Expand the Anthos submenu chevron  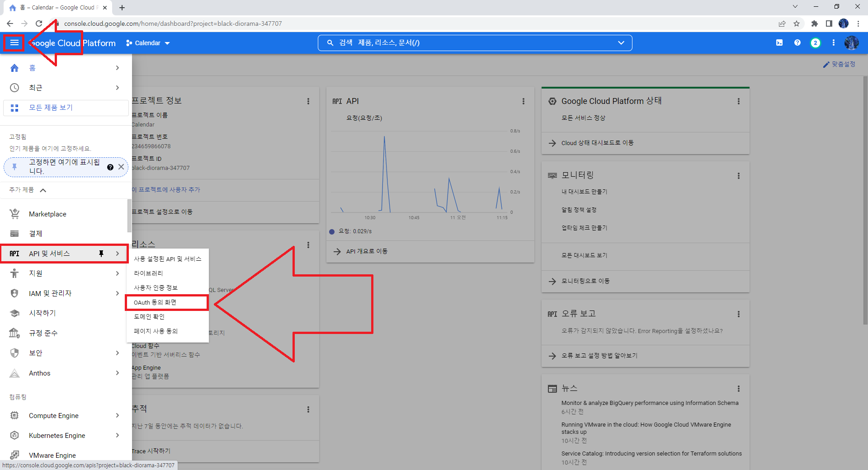pos(118,373)
